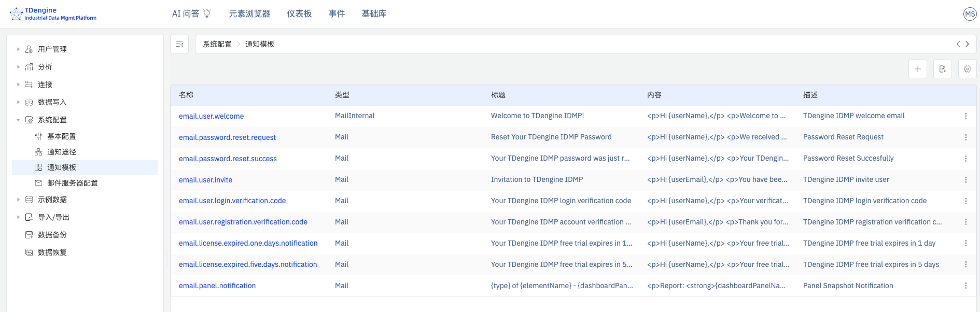Click 通知模板 in the breadcrumb
This screenshot has height=312, width=980.
pos(260,44)
